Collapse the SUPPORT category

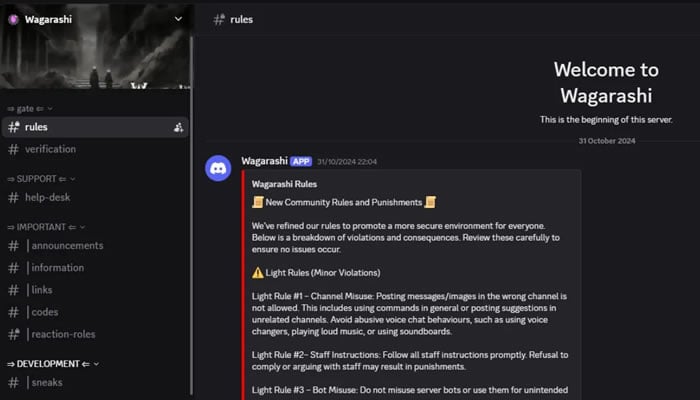(x=41, y=179)
